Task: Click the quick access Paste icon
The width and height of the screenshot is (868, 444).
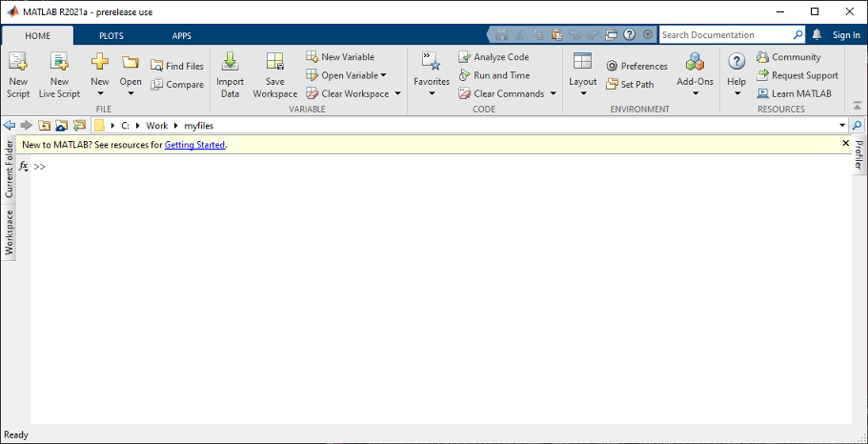Action: pos(556,35)
